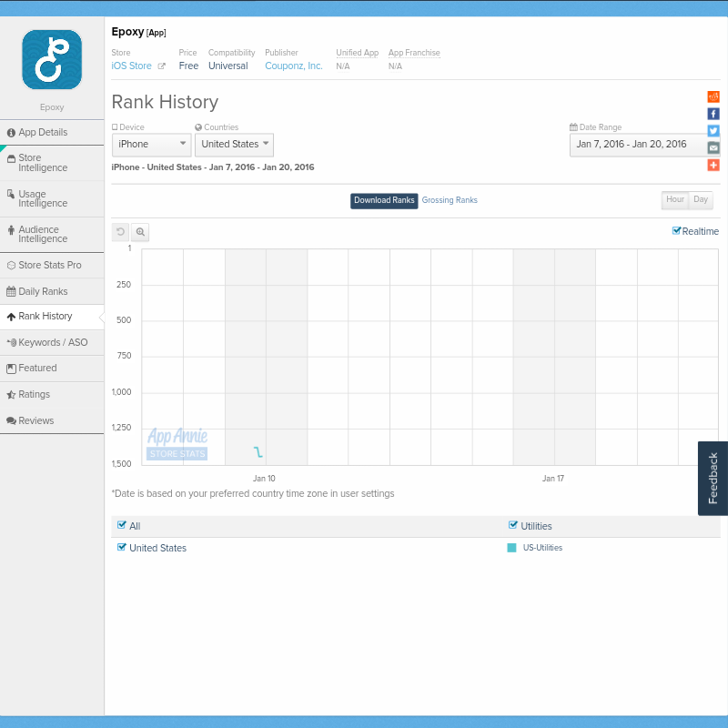Open the United States countries dropdown
The width and height of the screenshot is (728, 728).
tap(234, 145)
